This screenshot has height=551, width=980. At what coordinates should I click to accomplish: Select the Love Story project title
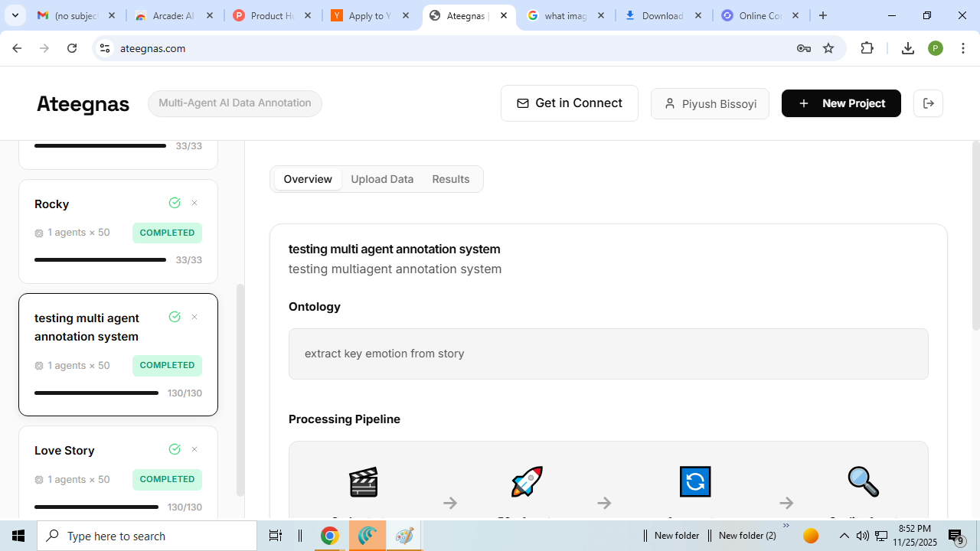(64, 450)
